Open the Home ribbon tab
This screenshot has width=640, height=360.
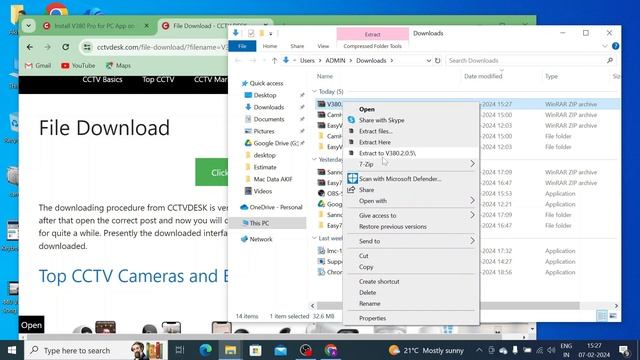(x=270, y=46)
